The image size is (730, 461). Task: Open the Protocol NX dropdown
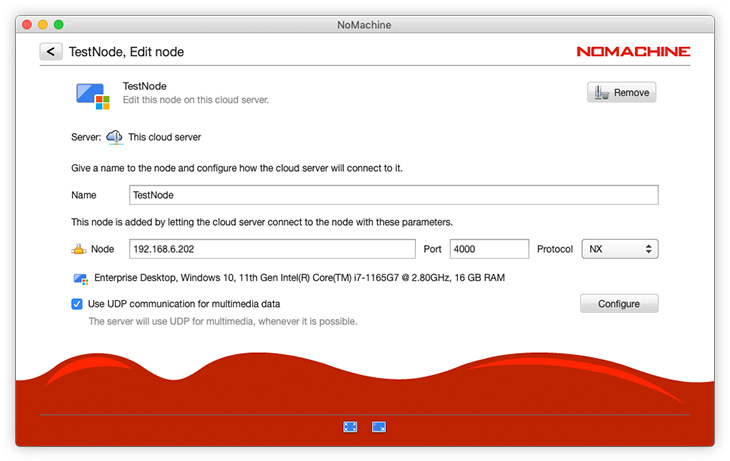[619, 249]
